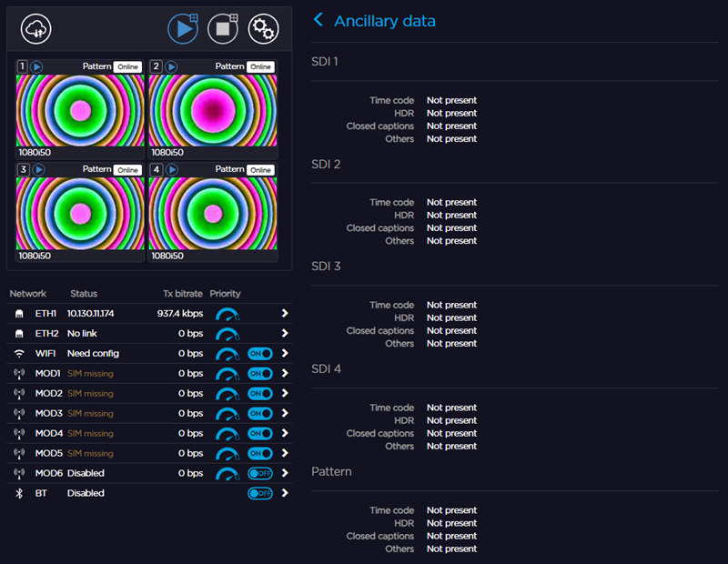Click the Online badge on input 2
728x564 pixels.
(260, 66)
